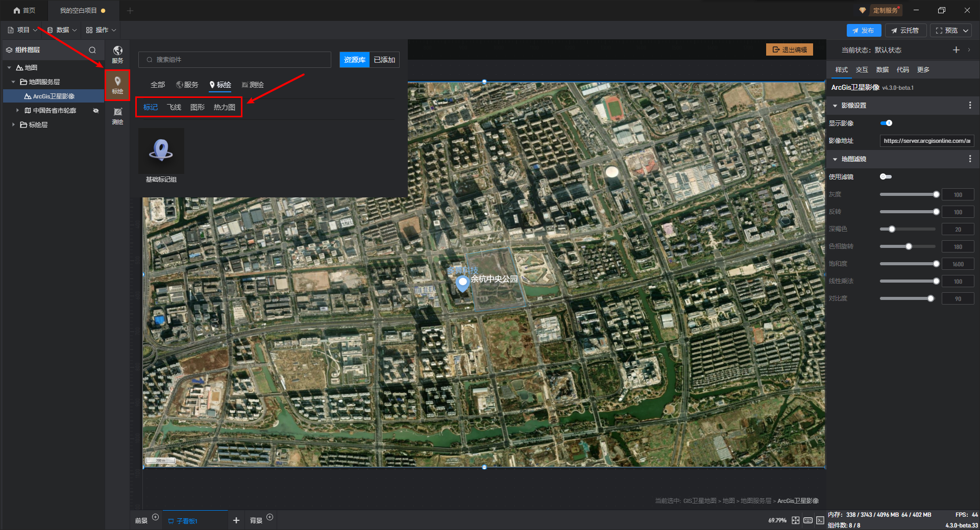Show the hidden 中国各省市轮廓 layer

96,111
